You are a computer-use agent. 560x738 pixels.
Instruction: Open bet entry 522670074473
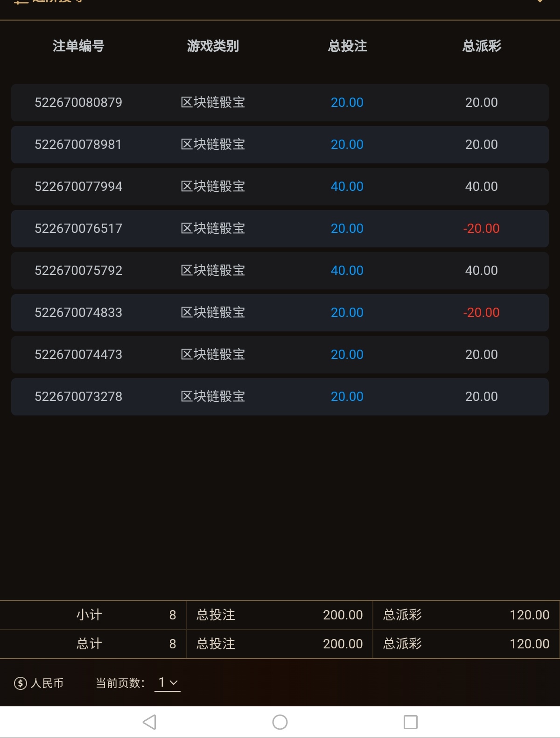pos(78,355)
